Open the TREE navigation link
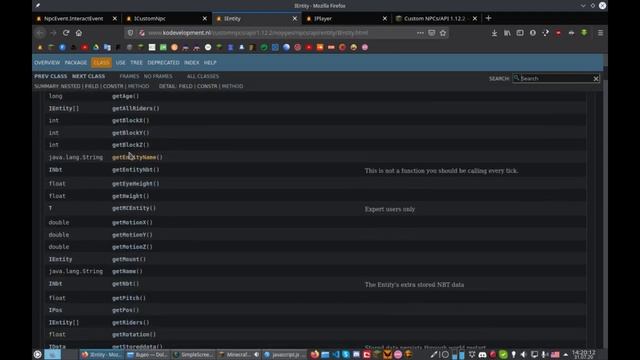The height and width of the screenshot is (360, 640). (x=136, y=62)
